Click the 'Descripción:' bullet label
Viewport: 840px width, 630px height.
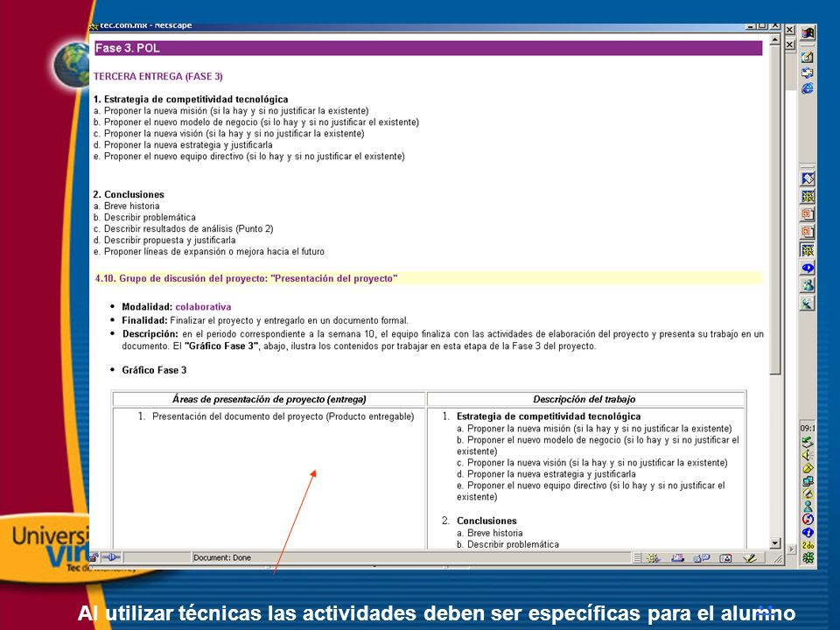(150, 333)
